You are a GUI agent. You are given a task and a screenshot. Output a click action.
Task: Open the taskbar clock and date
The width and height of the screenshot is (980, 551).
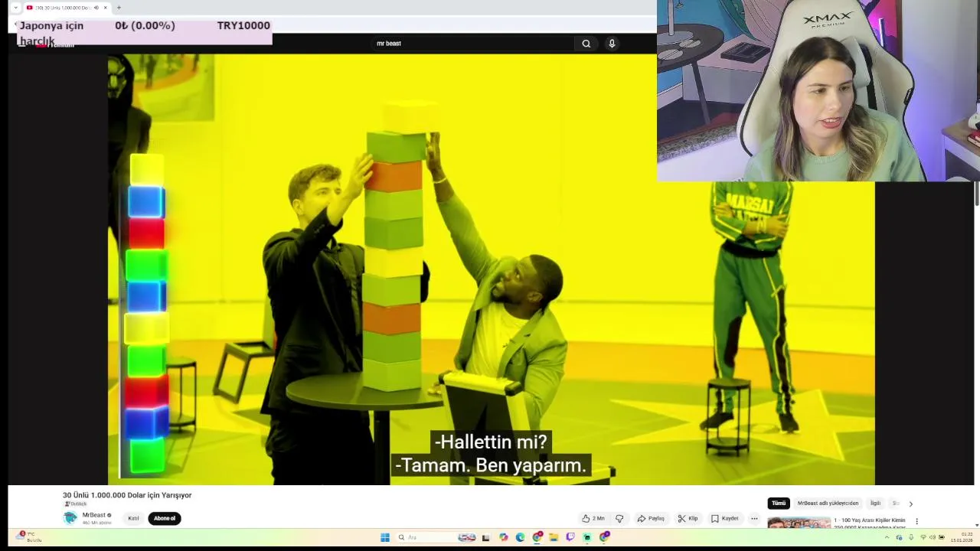click(x=963, y=537)
